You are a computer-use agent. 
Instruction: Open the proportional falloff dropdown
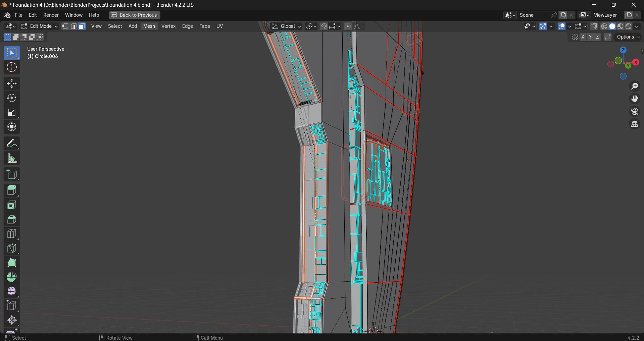(359, 26)
